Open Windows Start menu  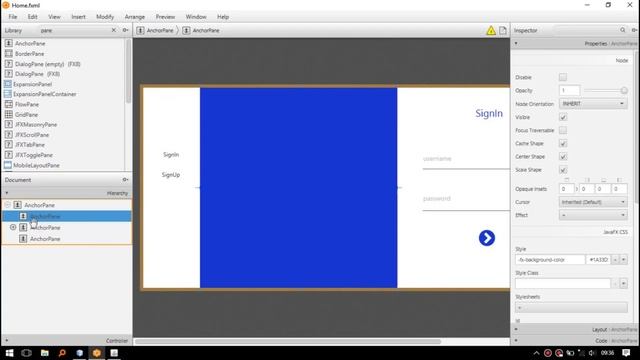pyautogui.click(x=9, y=353)
